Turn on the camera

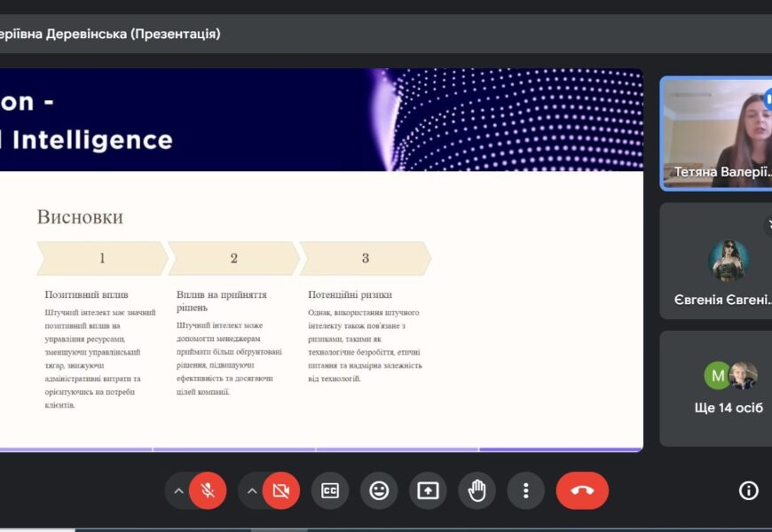pyautogui.click(x=281, y=490)
